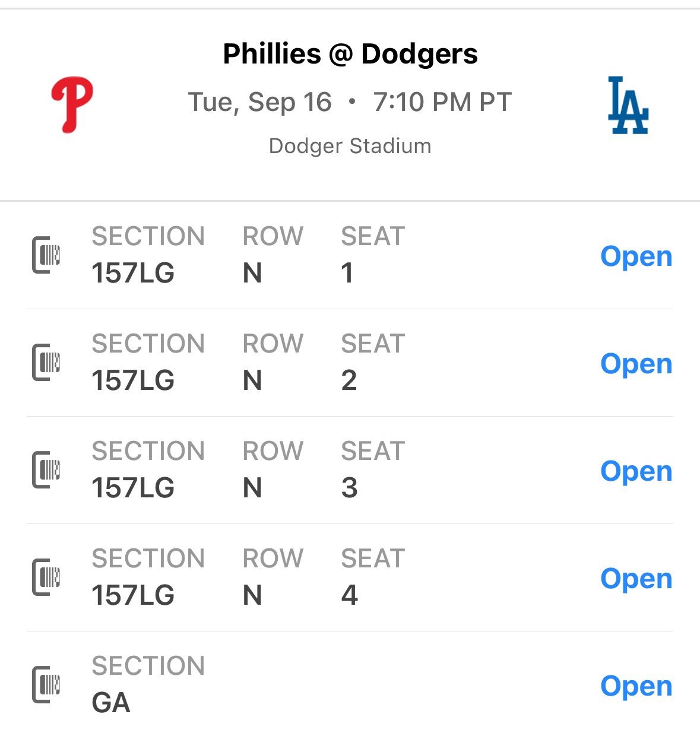Click the GA section value text
The height and width of the screenshot is (730, 700).
[x=111, y=703]
